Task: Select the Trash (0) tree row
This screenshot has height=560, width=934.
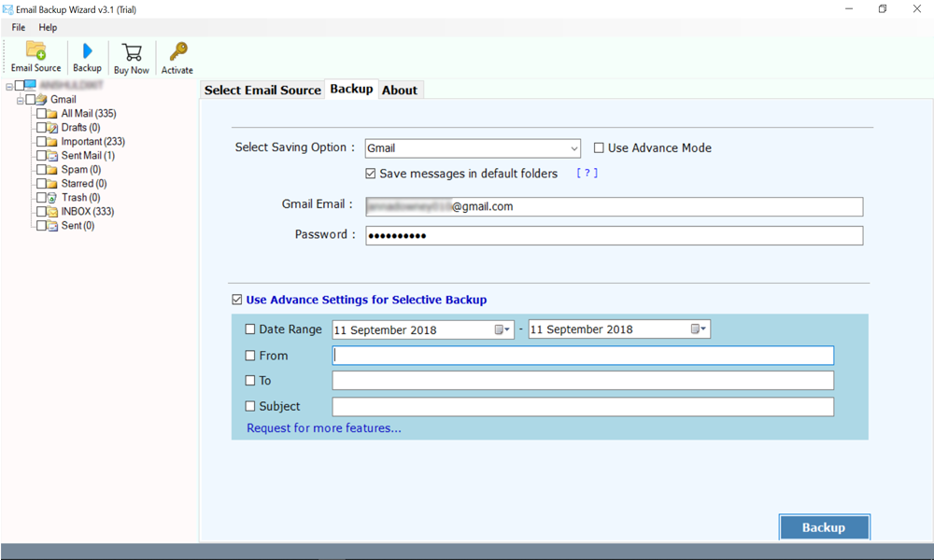Action: point(81,198)
